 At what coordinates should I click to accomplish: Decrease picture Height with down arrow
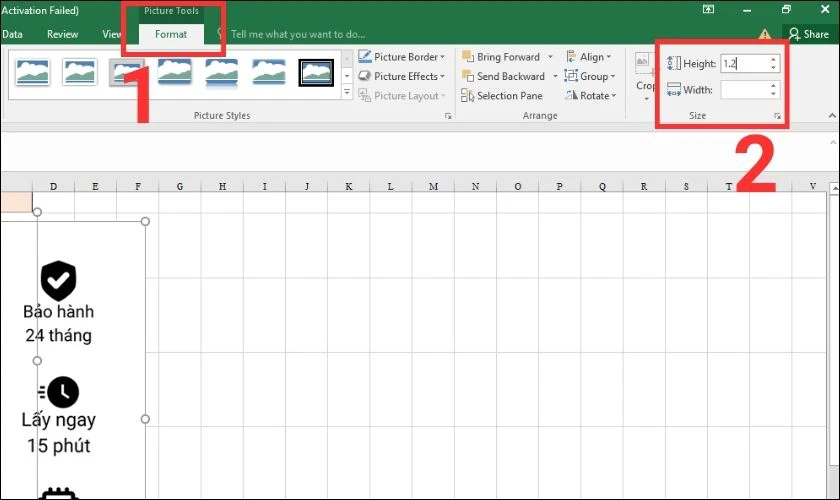click(x=773, y=68)
